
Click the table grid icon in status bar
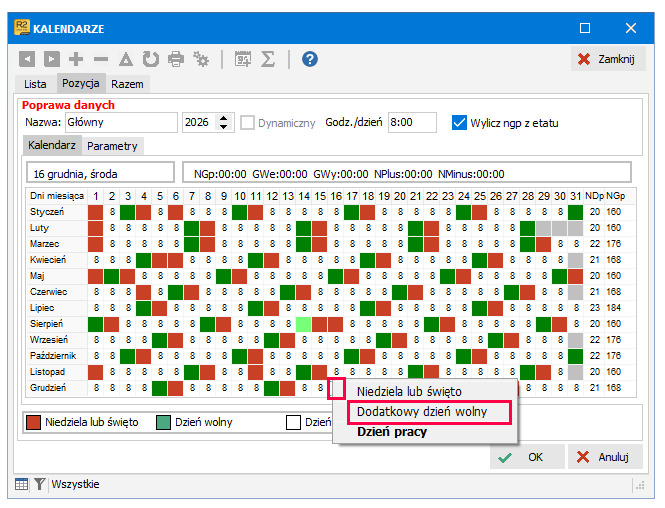21,484
